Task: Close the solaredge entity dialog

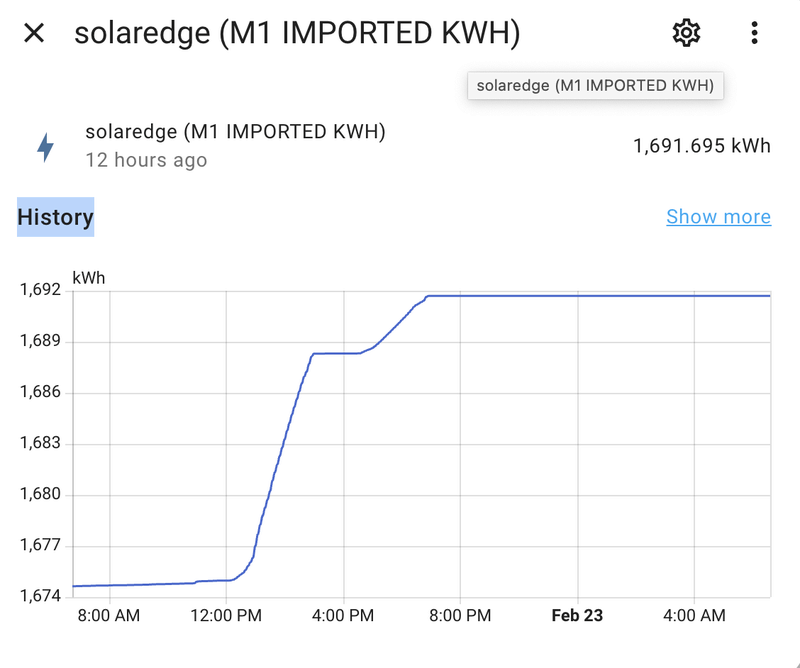Action: 34,33
